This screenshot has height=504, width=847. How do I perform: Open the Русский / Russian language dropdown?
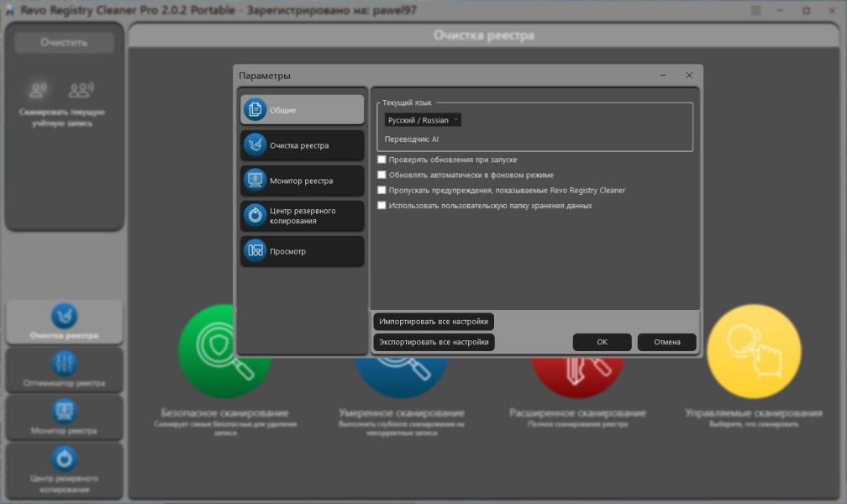423,120
